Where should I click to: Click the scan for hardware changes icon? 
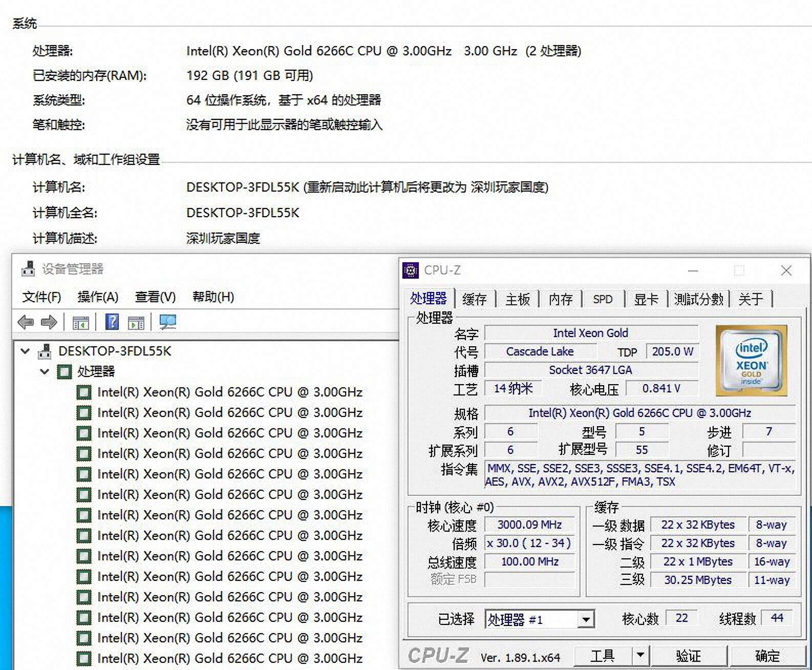[167, 322]
